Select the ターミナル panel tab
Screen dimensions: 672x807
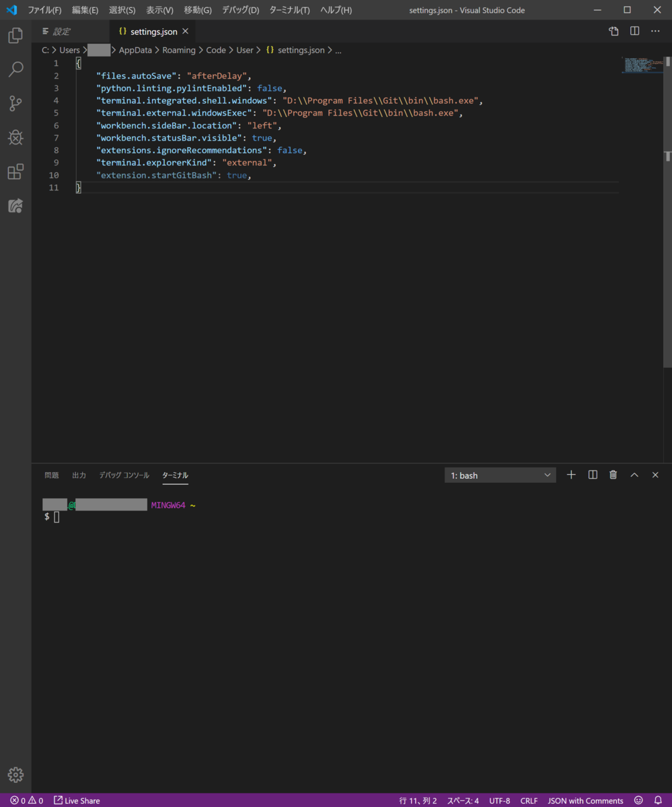[x=175, y=475]
